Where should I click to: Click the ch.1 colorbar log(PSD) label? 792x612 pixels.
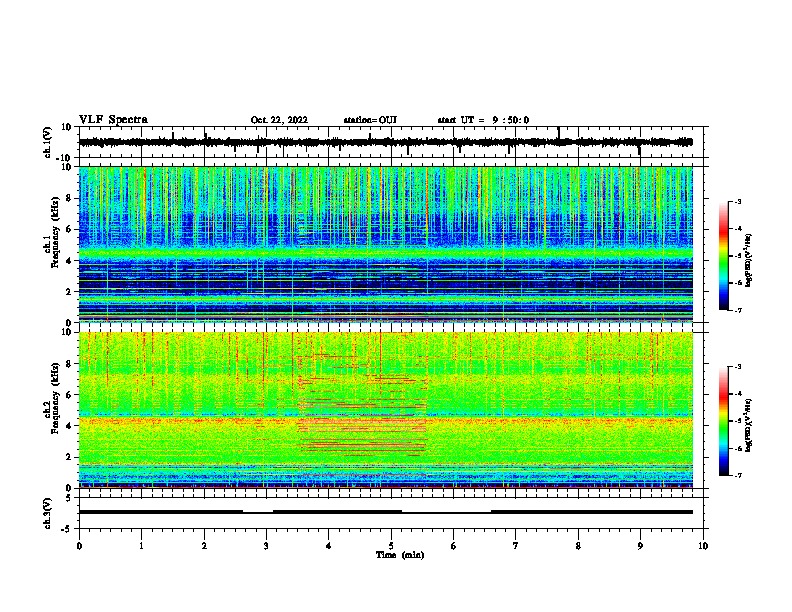(748, 260)
